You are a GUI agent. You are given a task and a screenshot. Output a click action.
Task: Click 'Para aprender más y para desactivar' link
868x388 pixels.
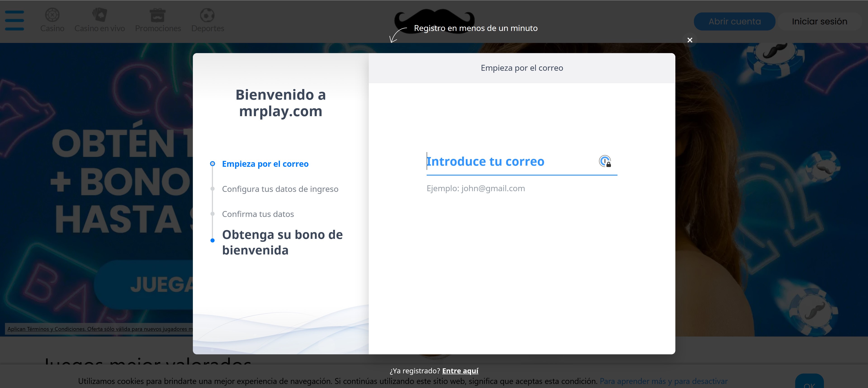[663, 381]
